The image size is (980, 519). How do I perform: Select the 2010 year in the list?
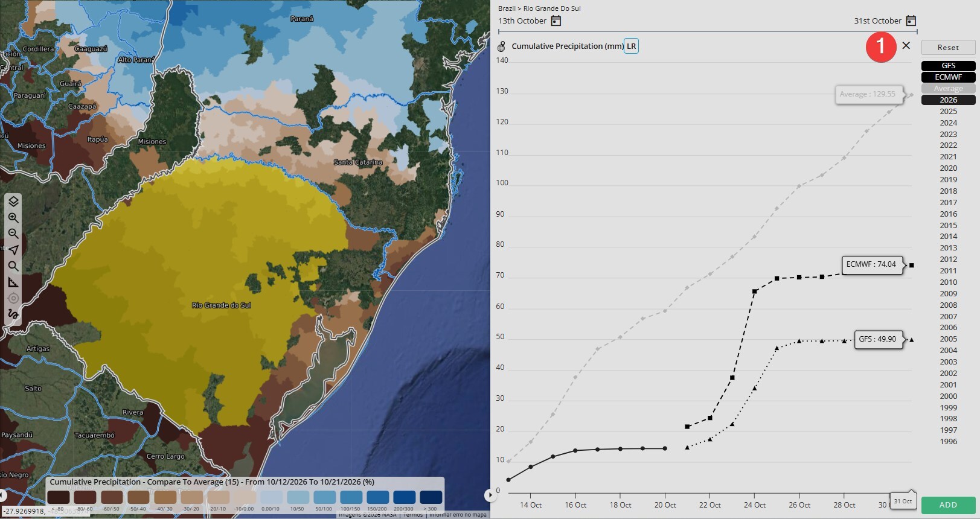point(948,282)
